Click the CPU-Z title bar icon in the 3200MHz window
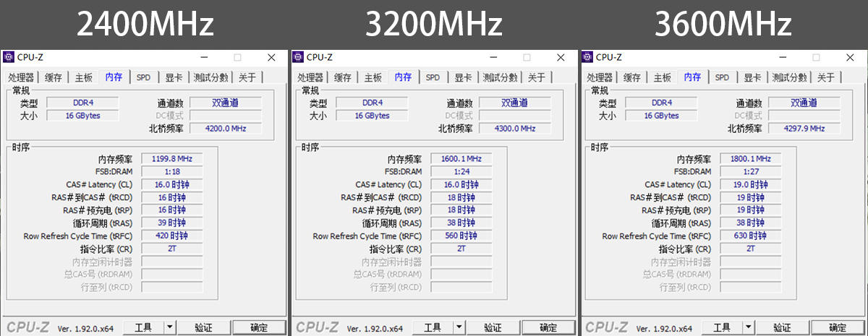 (298, 57)
